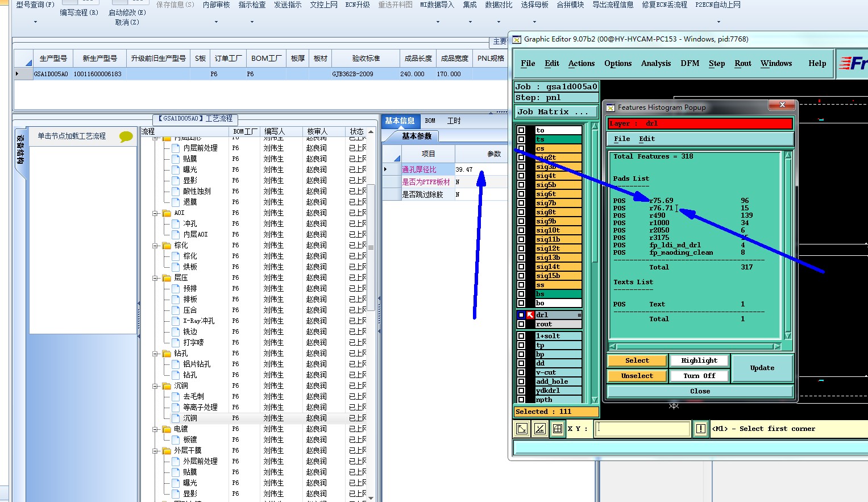This screenshot has width=868, height=502.
Task: Click the page icon next to 酸性蚀刻
Action: pyautogui.click(x=176, y=192)
